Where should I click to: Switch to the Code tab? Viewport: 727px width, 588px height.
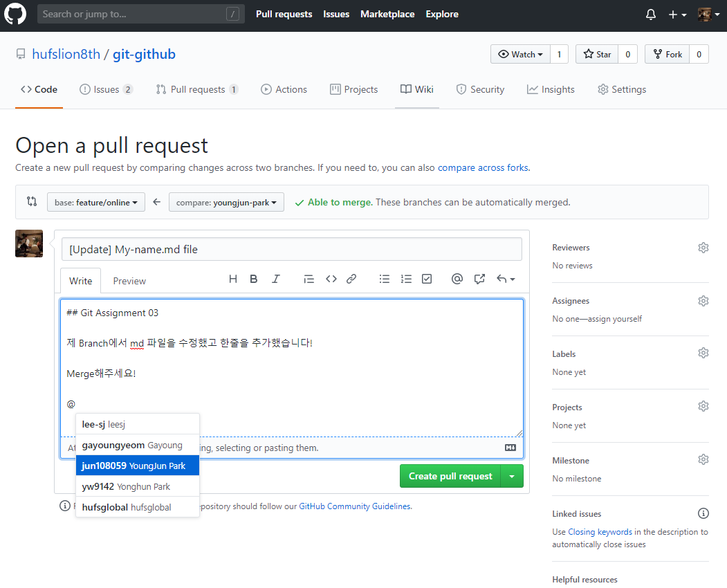click(39, 89)
